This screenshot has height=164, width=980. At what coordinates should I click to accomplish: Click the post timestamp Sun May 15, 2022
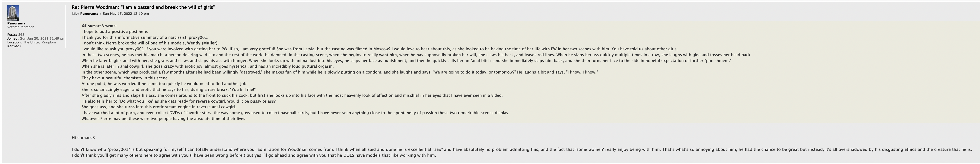click(126, 14)
